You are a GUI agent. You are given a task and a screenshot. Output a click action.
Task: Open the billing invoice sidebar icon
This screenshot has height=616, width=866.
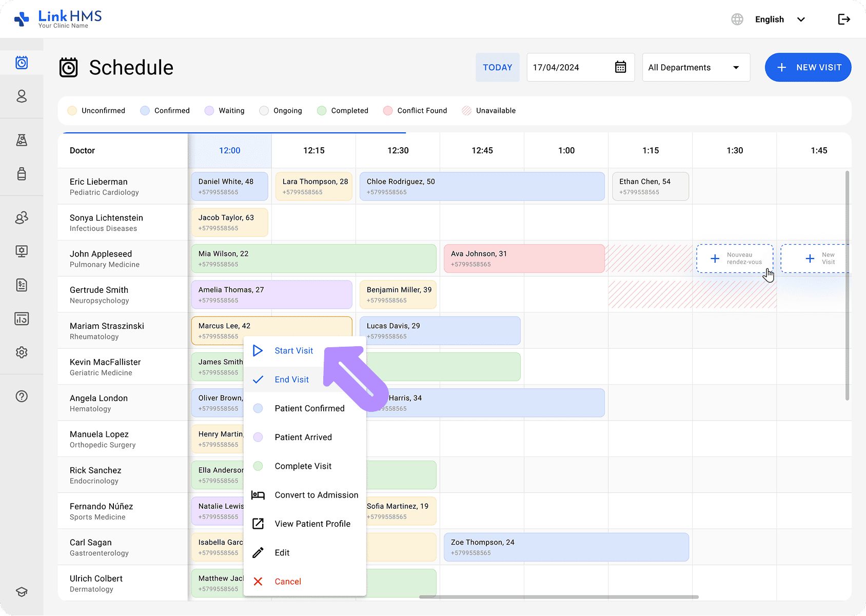coord(22,285)
